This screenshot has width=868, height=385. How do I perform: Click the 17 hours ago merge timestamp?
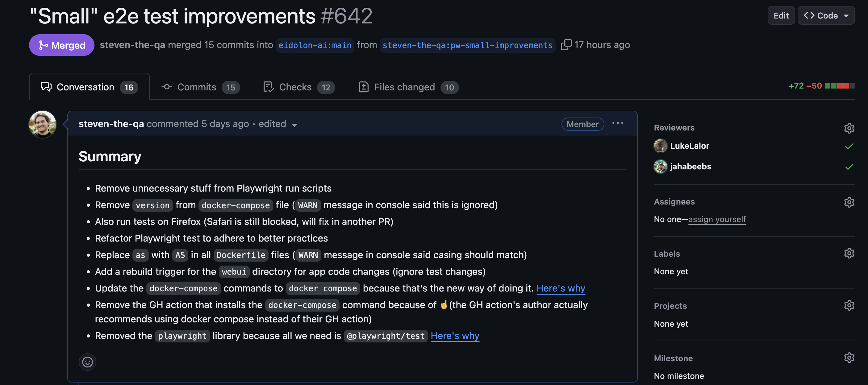coord(602,45)
